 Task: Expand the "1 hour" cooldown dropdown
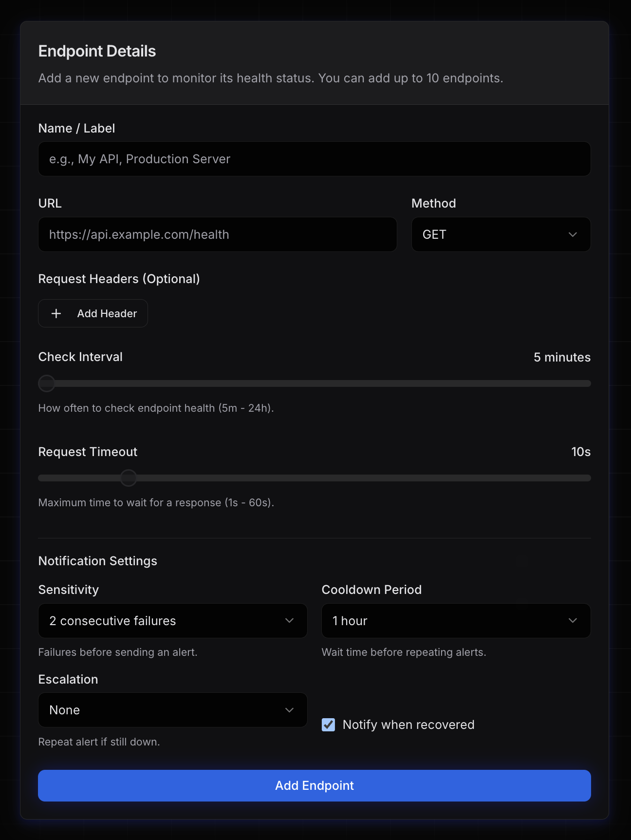tap(456, 620)
